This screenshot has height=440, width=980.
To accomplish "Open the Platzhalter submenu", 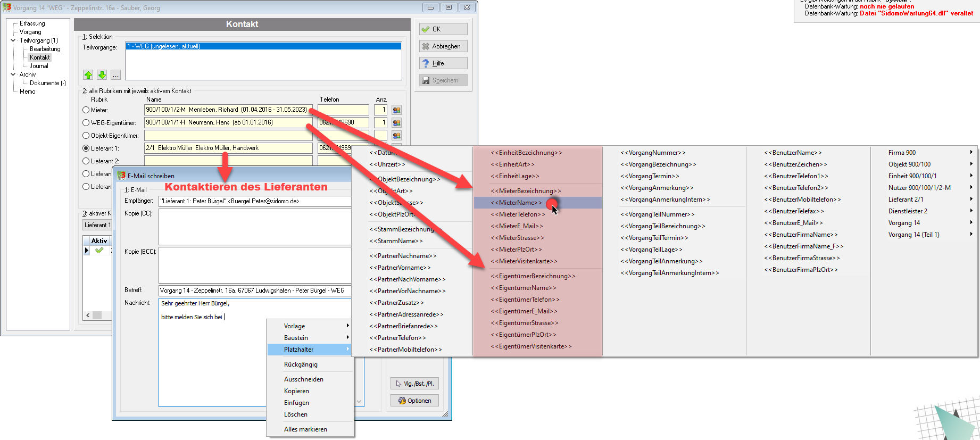I will [x=310, y=350].
